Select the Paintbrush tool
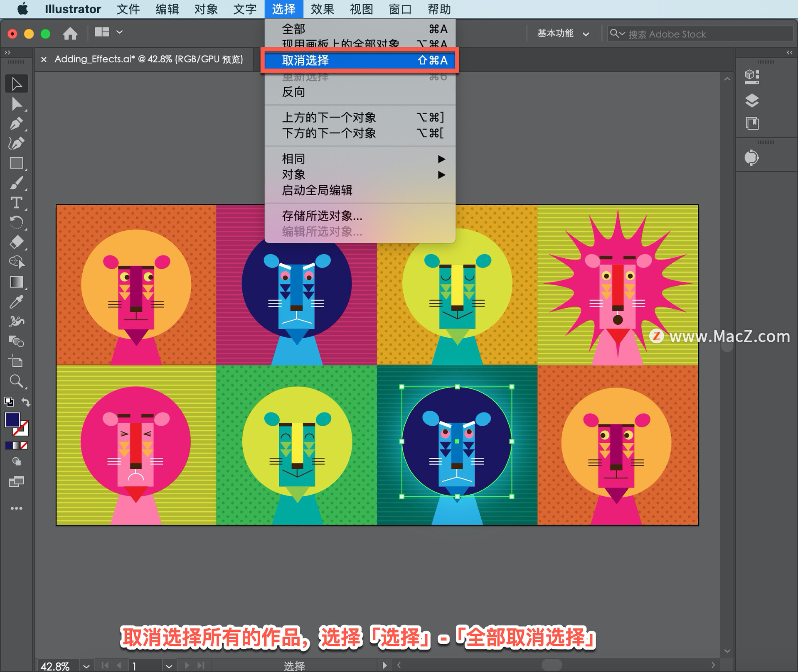Viewport: 798px width, 672px height. pos(16,183)
